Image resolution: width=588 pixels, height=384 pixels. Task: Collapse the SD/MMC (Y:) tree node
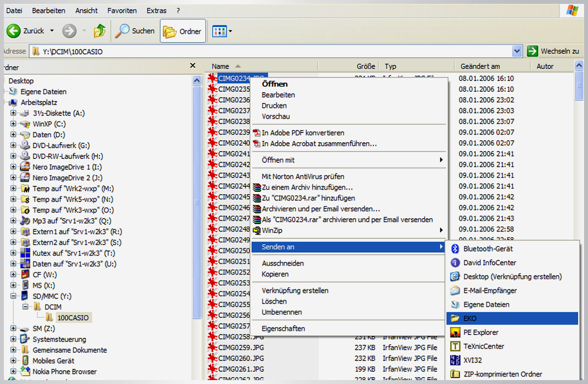[x=13, y=297]
